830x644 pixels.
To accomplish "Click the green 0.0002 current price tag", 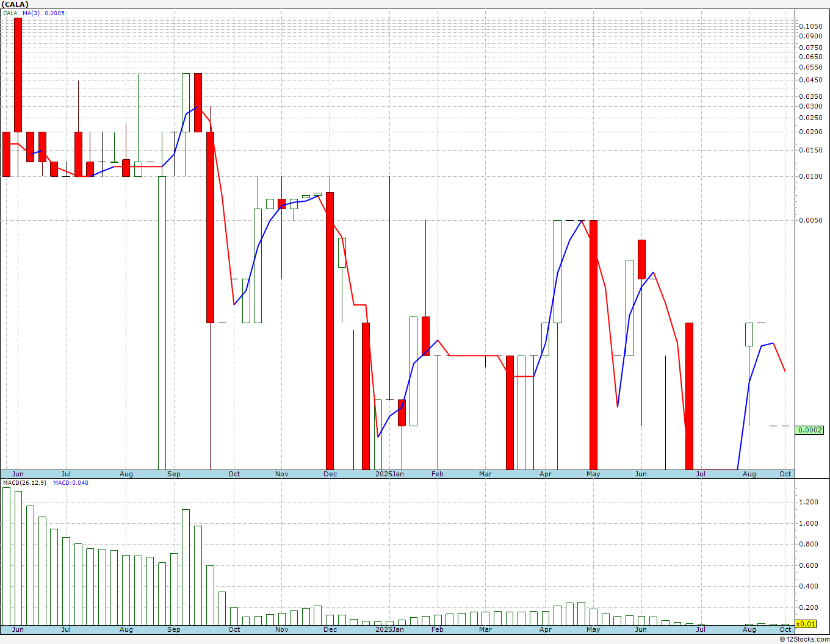I will pos(810,430).
